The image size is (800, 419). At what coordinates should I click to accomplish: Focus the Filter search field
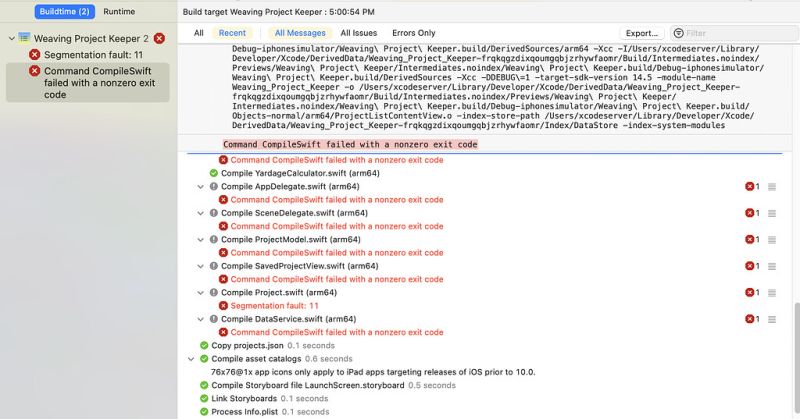tap(735, 33)
